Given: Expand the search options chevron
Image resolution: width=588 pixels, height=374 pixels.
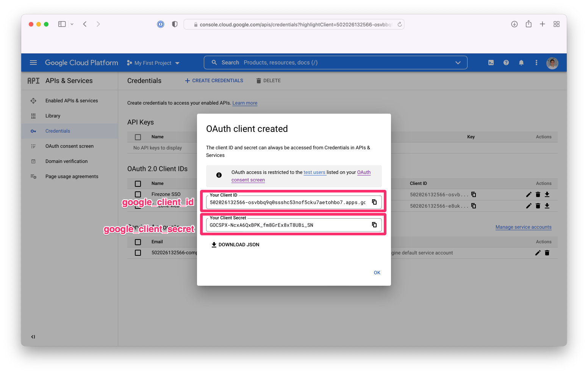Looking at the screenshot, I should 458,63.
